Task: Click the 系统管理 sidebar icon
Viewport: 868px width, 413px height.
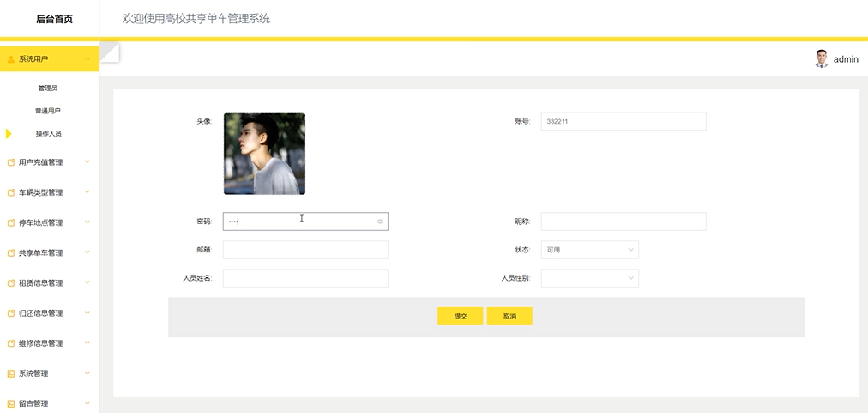Action: coord(10,374)
